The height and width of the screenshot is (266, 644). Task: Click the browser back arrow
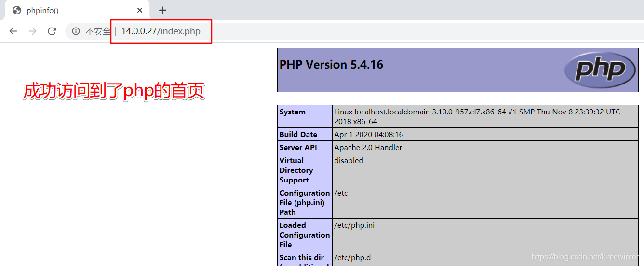(x=13, y=31)
